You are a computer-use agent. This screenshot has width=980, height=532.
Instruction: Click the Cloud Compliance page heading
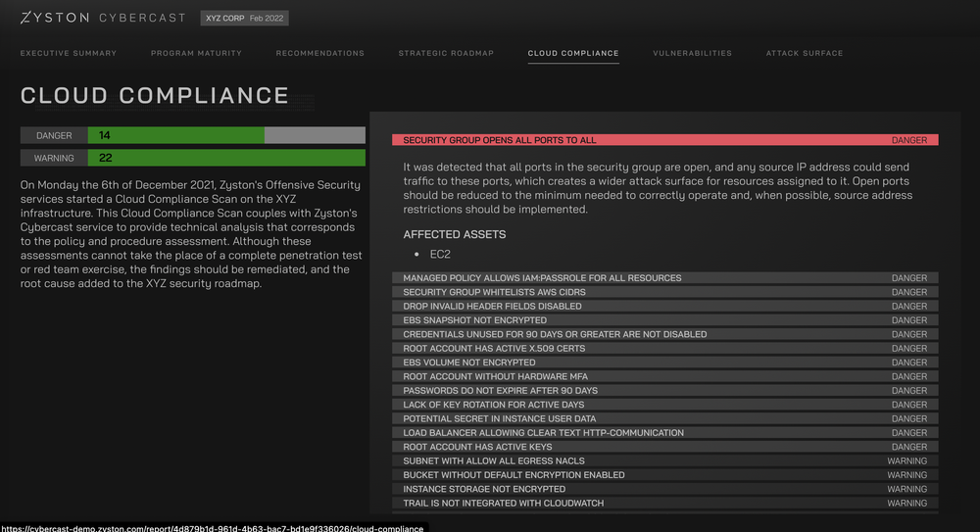(x=155, y=95)
